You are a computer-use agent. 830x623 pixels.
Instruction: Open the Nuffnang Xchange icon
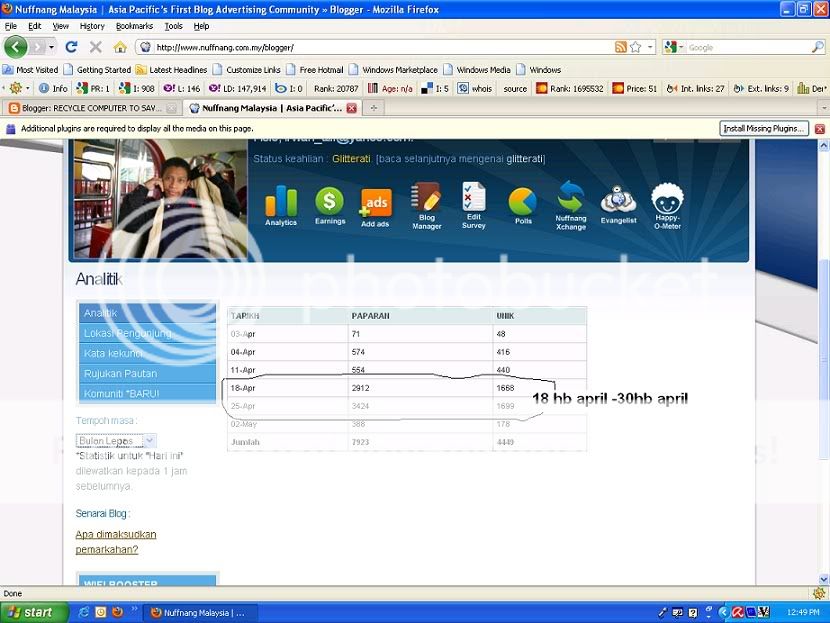[x=571, y=205]
